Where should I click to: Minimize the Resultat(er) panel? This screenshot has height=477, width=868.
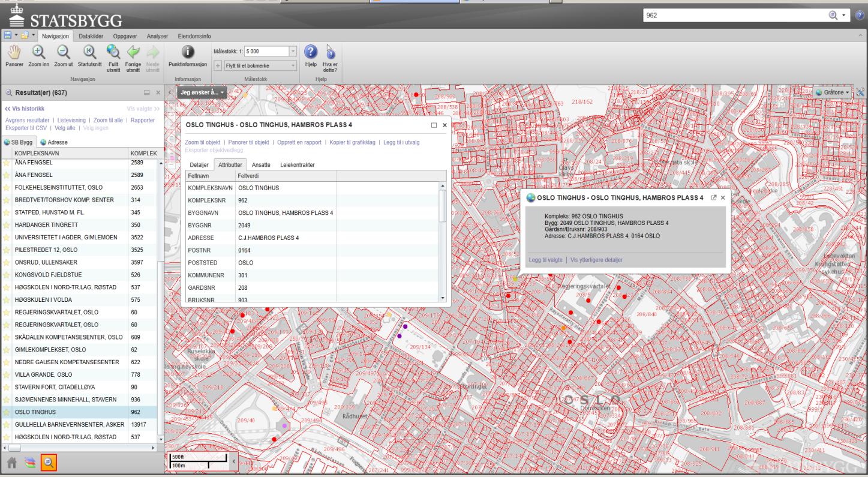[146, 93]
